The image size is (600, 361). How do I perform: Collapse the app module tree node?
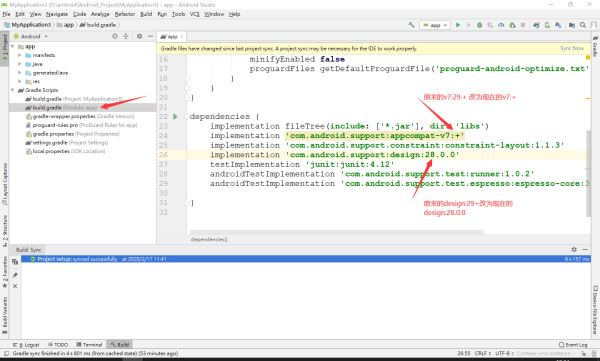click(x=13, y=46)
